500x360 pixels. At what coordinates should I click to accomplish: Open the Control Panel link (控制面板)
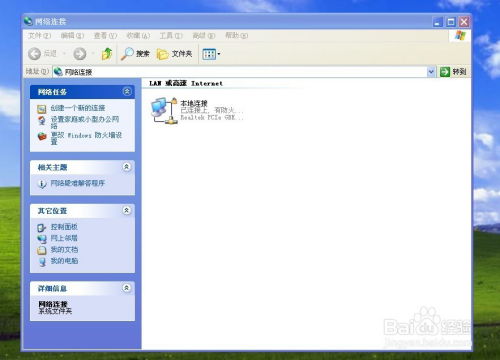click(64, 227)
